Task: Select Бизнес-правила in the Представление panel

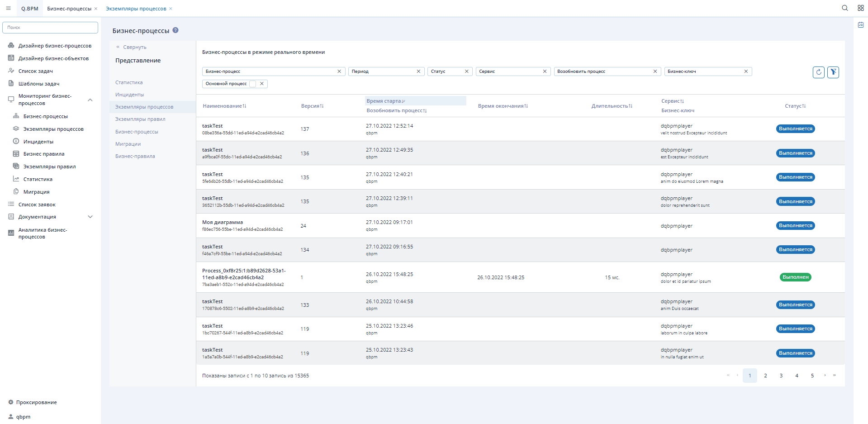Action: 135,156
